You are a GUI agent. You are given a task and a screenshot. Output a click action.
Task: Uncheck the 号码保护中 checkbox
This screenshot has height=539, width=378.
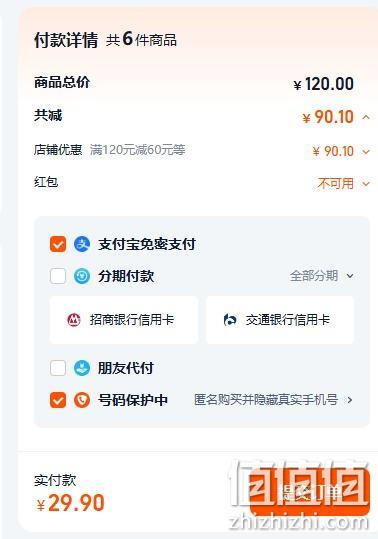tap(58, 400)
